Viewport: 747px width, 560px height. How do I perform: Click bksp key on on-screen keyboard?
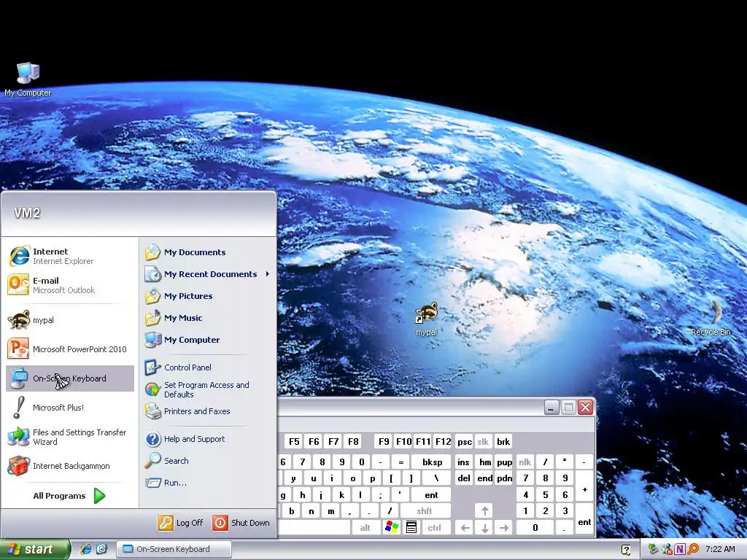pyautogui.click(x=432, y=462)
